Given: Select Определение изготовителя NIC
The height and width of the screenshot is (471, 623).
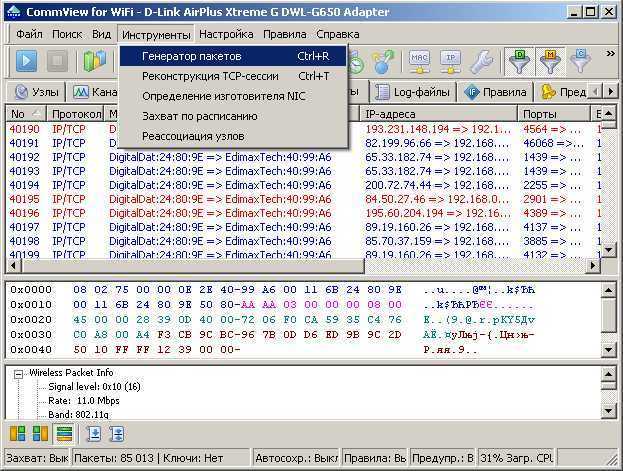Looking at the screenshot, I should click(x=233, y=96).
